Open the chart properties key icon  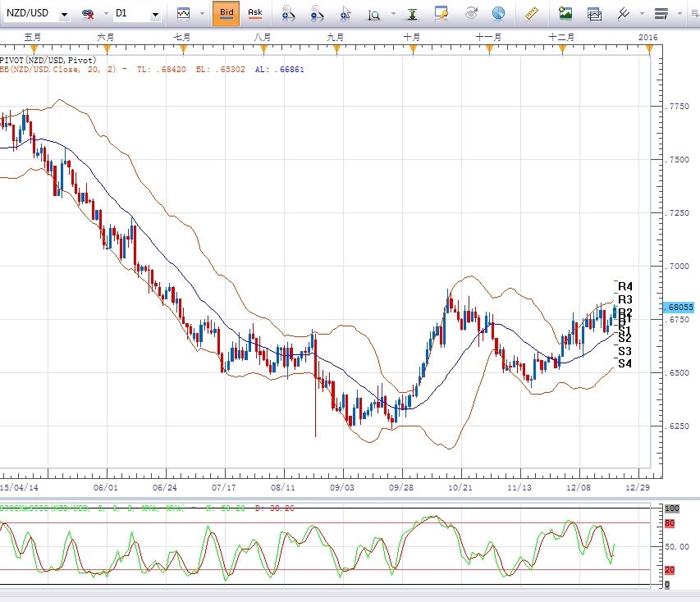pos(442,13)
